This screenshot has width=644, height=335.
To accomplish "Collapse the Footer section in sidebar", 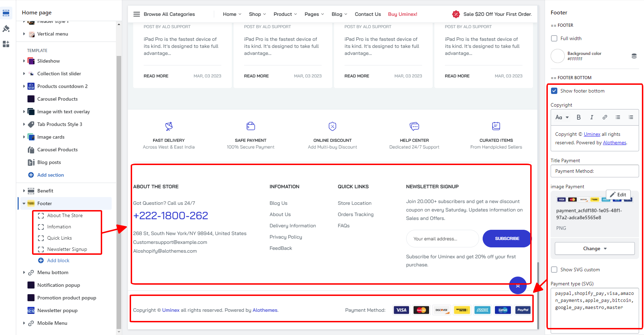I will (24, 203).
